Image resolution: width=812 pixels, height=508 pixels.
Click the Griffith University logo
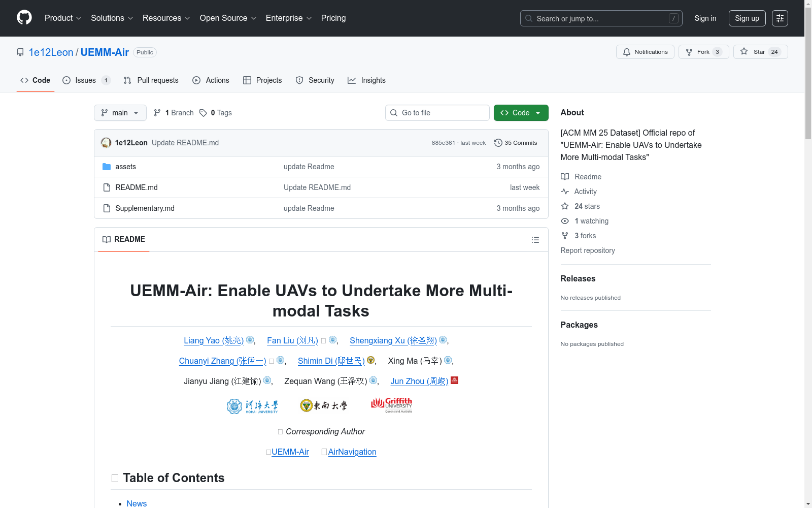pyautogui.click(x=391, y=405)
